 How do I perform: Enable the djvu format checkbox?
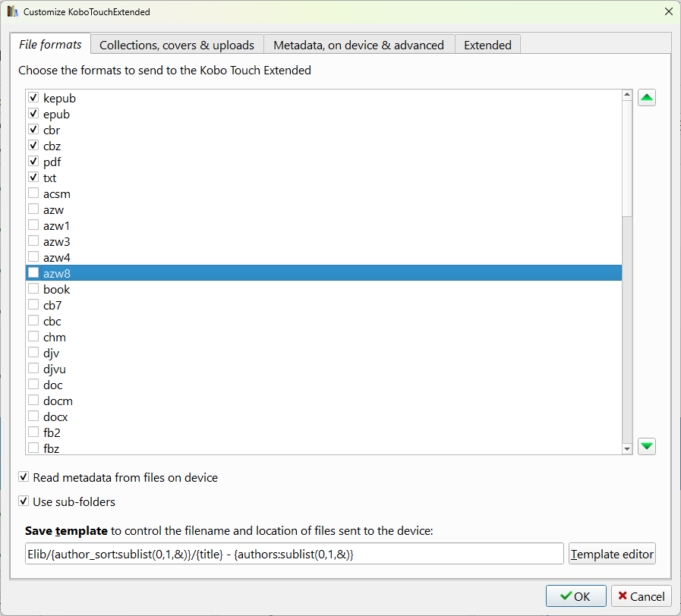[33, 369]
